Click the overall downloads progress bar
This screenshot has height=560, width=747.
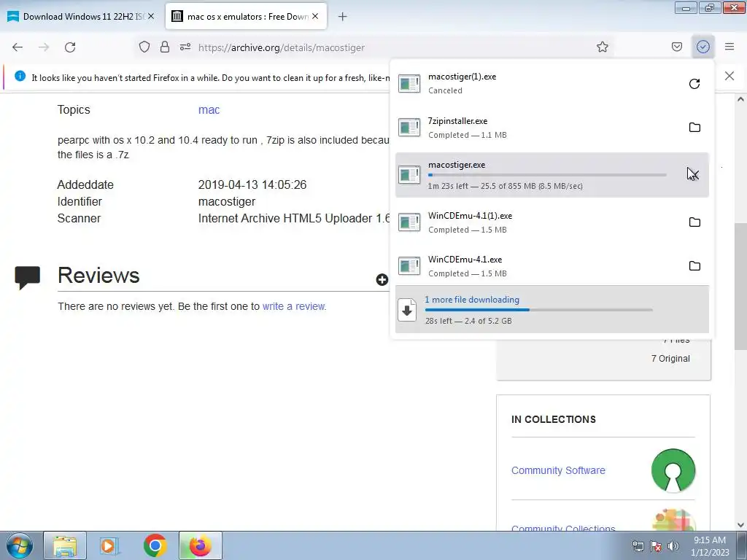539,310
